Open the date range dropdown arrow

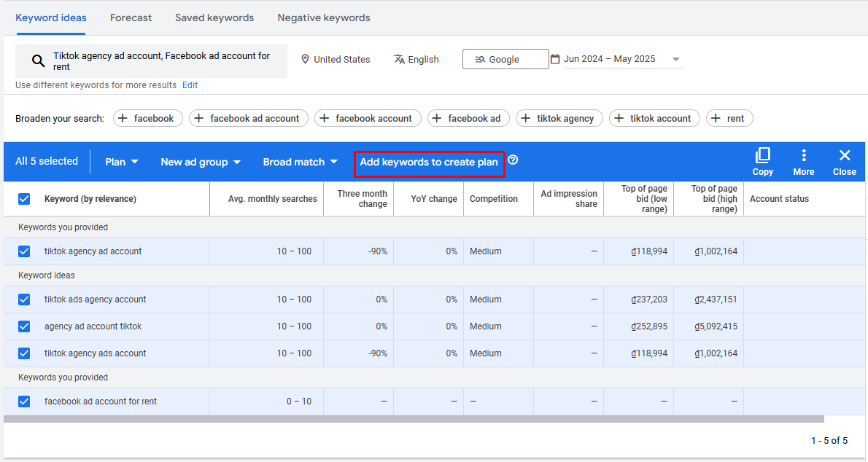[x=675, y=59]
